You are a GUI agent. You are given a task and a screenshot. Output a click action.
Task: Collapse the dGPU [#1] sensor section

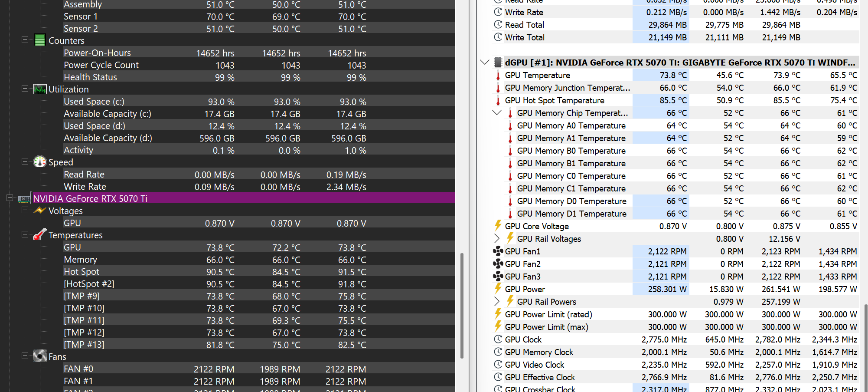click(x=485, y=63)
